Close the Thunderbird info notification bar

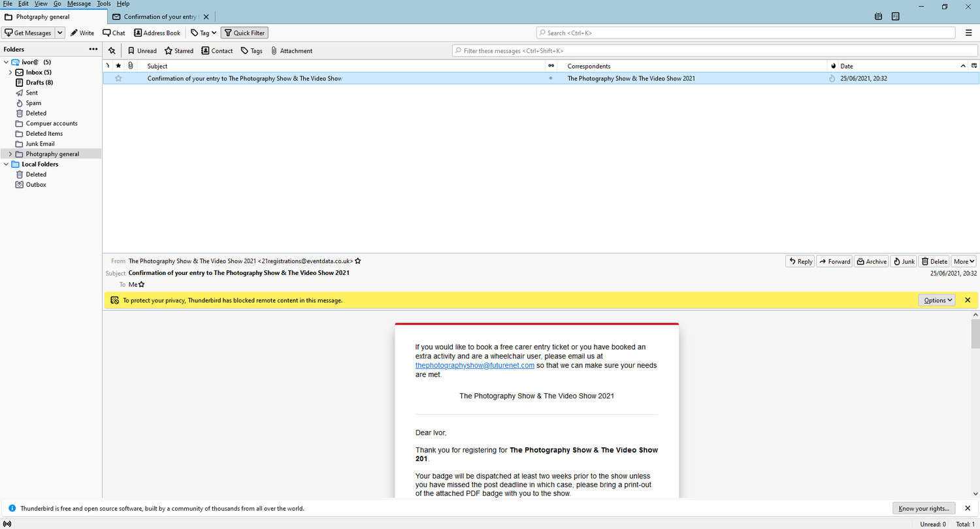coord(968,508)
